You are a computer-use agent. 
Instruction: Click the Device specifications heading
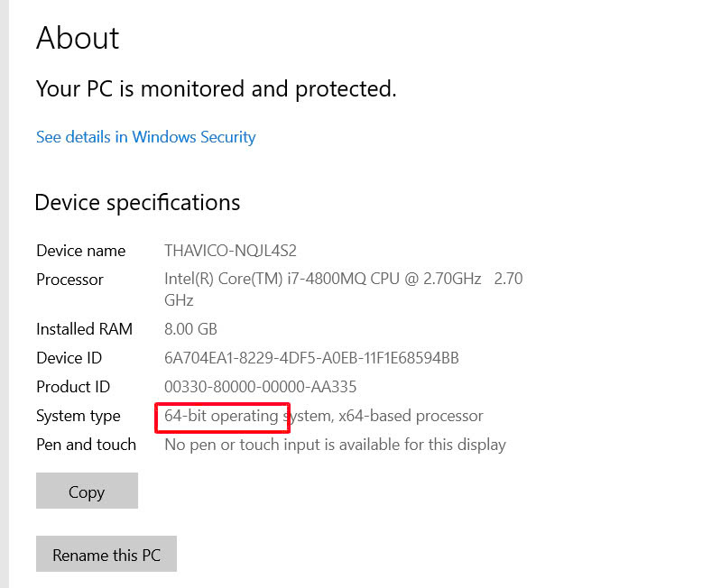[x=137, y=203]
